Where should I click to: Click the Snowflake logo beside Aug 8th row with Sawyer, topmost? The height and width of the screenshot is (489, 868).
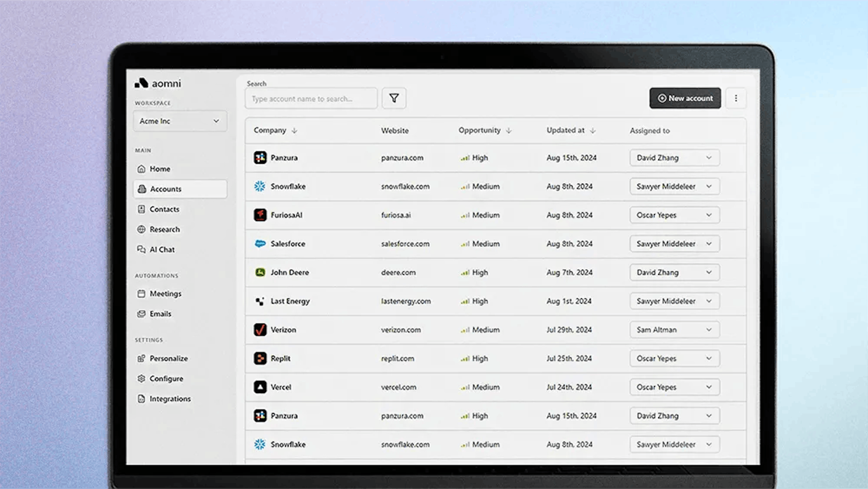pyautogui.click(x=260, y=186)
